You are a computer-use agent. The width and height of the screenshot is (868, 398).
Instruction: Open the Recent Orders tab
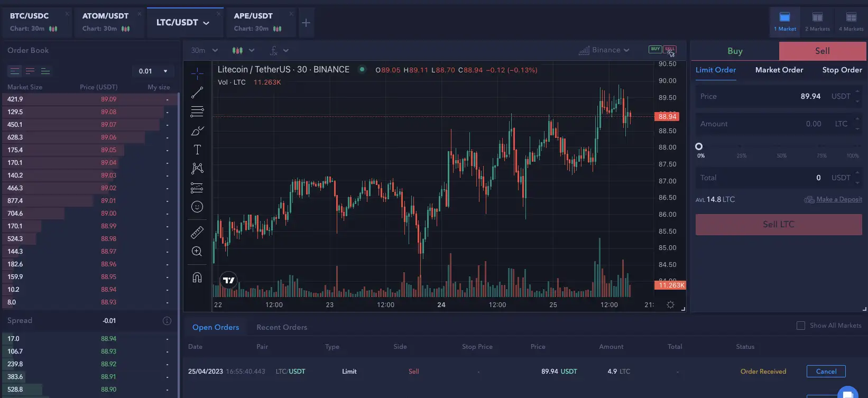click(281, 328)
